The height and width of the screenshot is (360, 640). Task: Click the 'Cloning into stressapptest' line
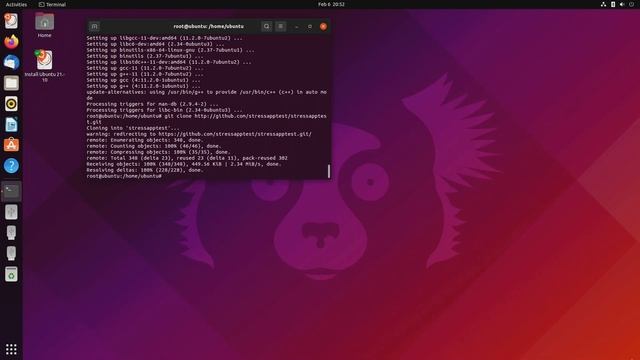(x=133, y=128)
